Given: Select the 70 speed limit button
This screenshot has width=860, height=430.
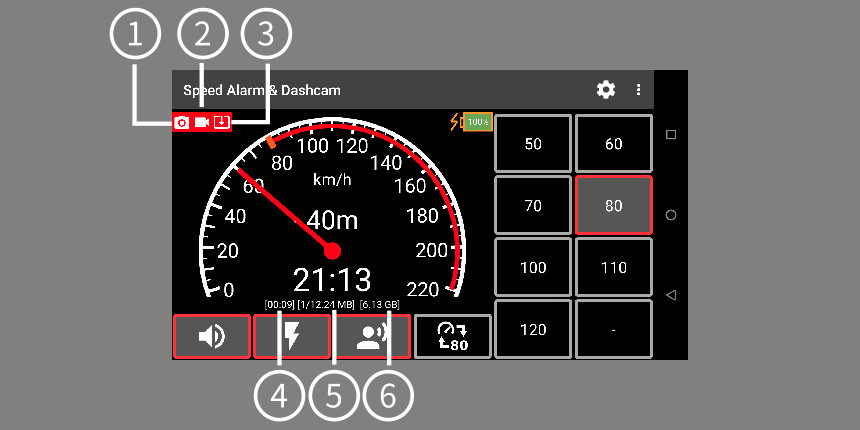Looking at the screenshot, I should [x=533, y=206].
